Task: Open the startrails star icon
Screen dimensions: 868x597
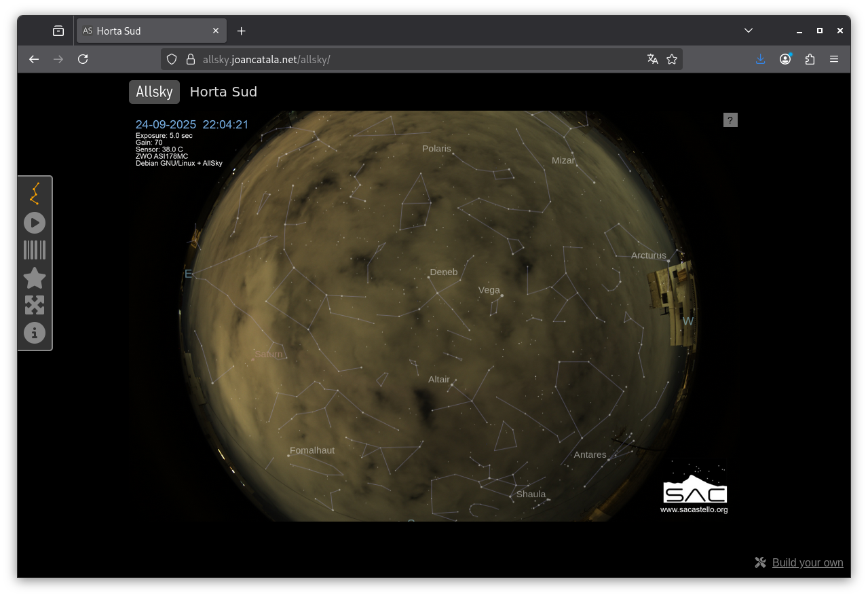Action: 35,278
